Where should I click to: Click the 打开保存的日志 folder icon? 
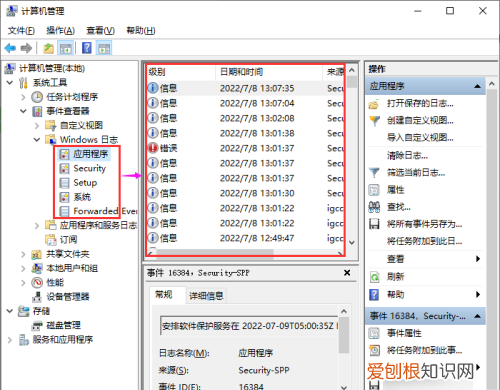pyautogui.click(x=374, y=104)
